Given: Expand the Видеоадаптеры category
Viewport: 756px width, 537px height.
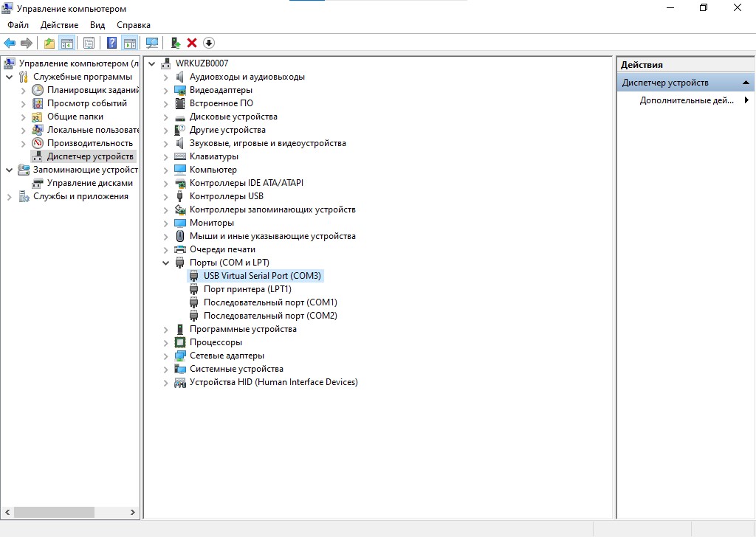Looking at the screenshot, I should tap(166, 90).
